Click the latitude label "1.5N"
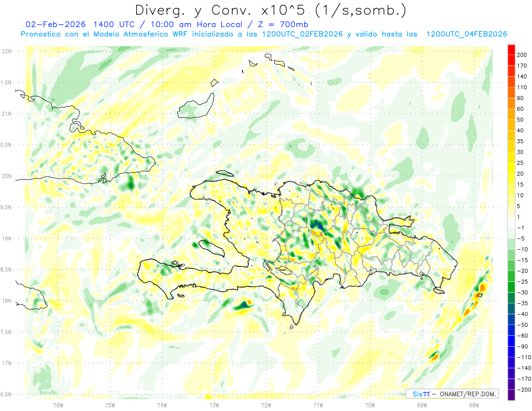Viewport: 532px width, 411px height. click(6, 82)
